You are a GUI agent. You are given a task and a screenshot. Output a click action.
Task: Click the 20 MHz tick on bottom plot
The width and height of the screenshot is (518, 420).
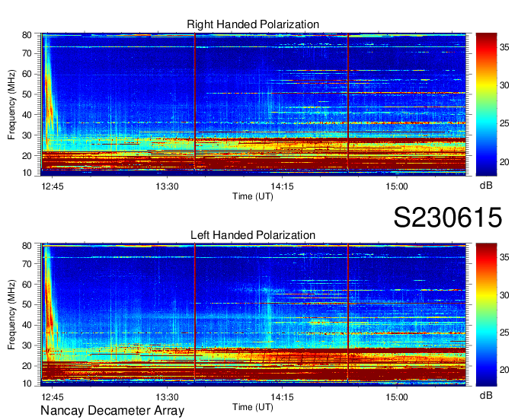[27, 366]
